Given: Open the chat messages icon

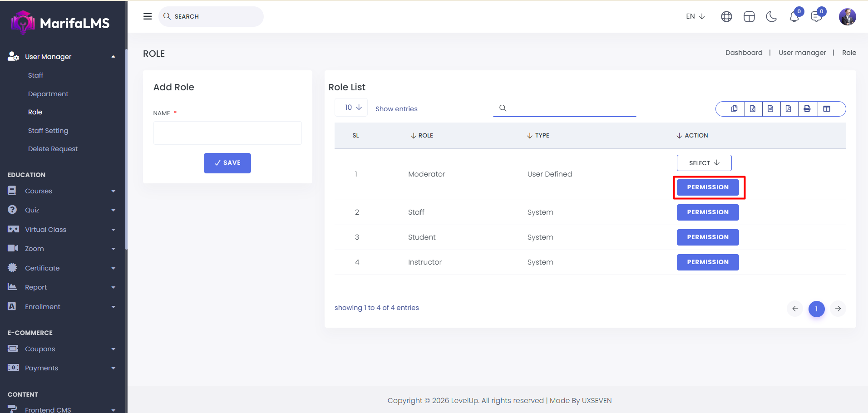Looking at the screenshot, I should [x=816, y=17].
